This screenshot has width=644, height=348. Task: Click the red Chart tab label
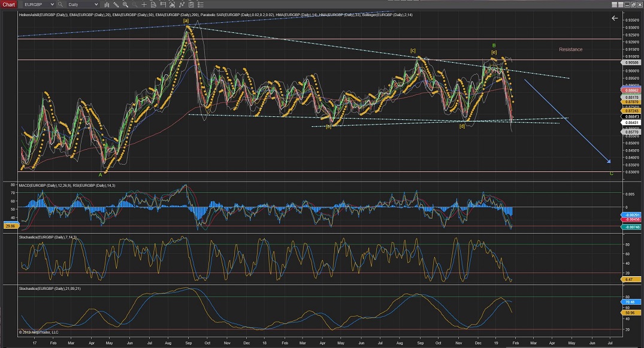[x=8, y=5]
